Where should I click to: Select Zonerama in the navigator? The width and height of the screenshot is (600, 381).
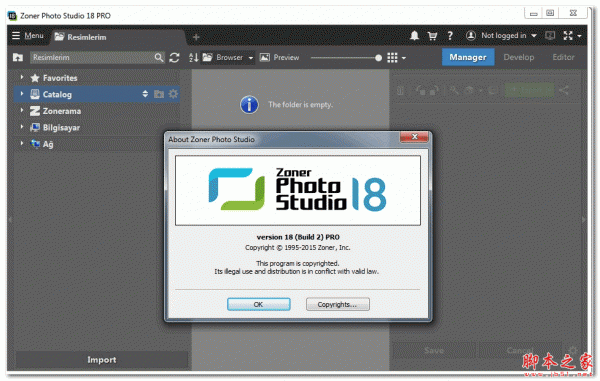[x=61, y=111]
